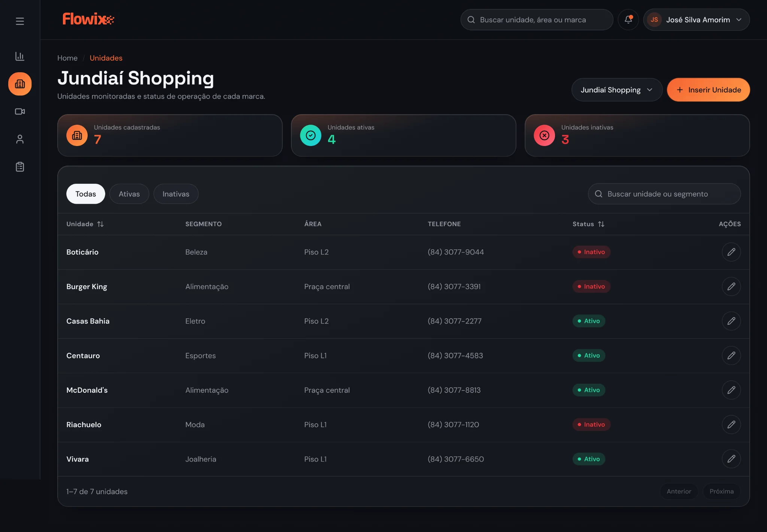Open the hamburger menu in sidebar

point(20,21)
